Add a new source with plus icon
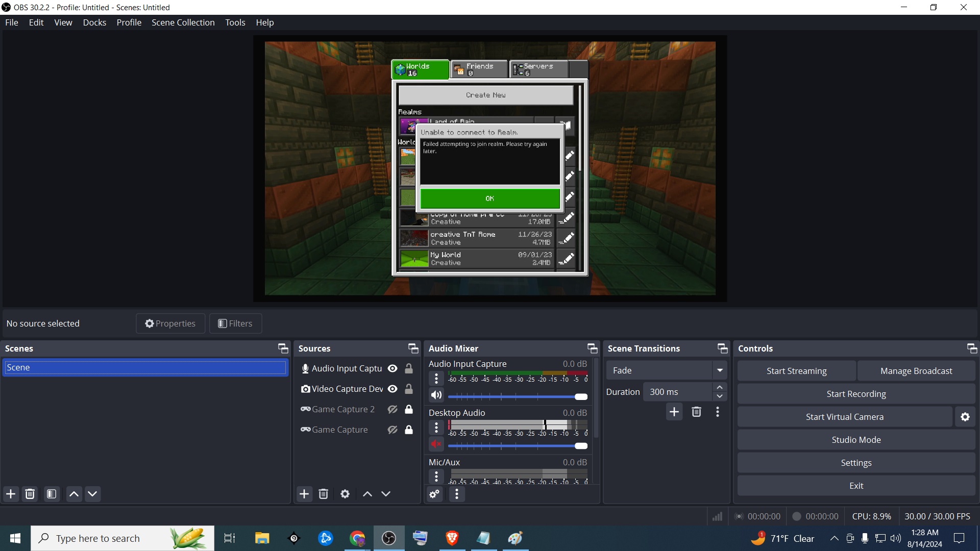 tap(304, 494)
